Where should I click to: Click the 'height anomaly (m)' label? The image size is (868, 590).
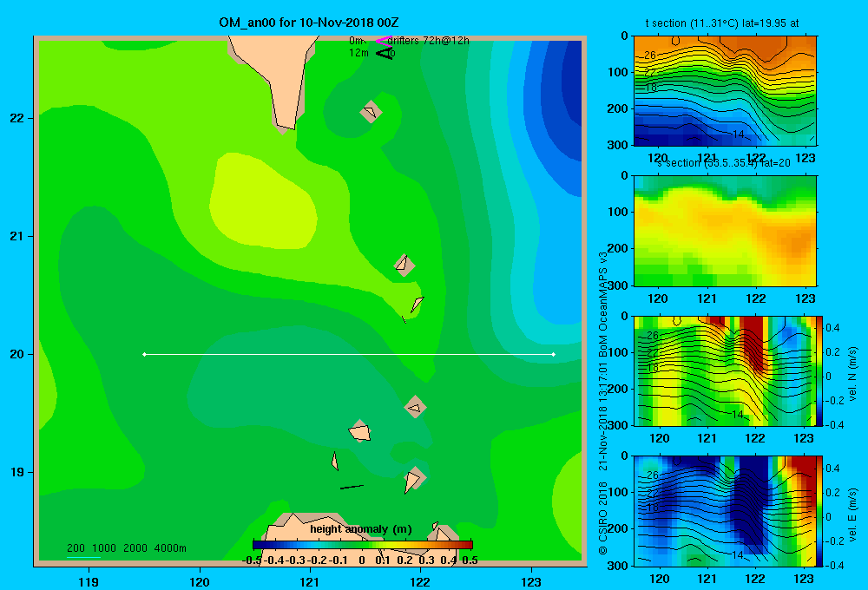361,529
